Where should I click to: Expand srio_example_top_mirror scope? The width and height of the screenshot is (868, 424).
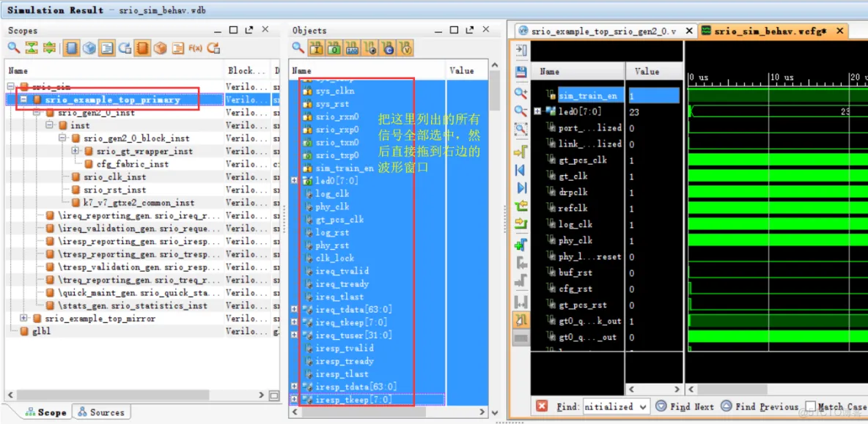[x=23, y=319]
